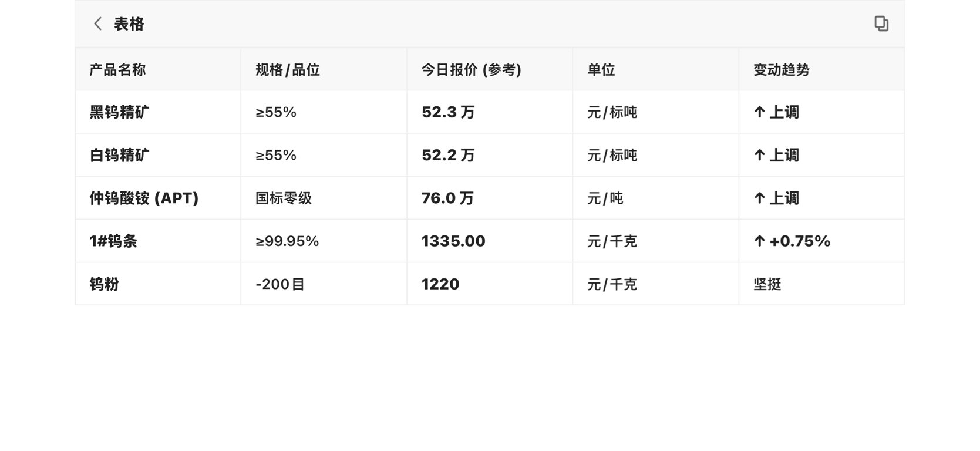This screenshot has width=980, height=451.
Task: Select the 国标零级 specification cell
Action: pyautogui.click(x=284, y=198)
